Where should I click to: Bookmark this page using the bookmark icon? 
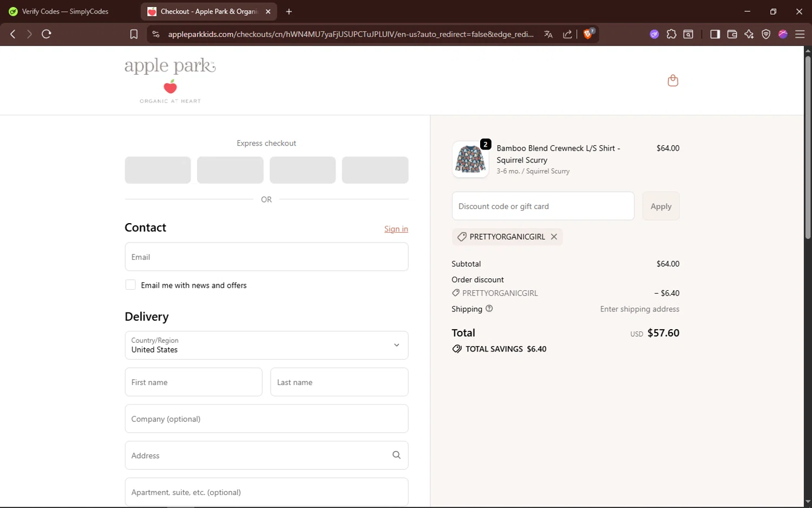click(134, 34)
